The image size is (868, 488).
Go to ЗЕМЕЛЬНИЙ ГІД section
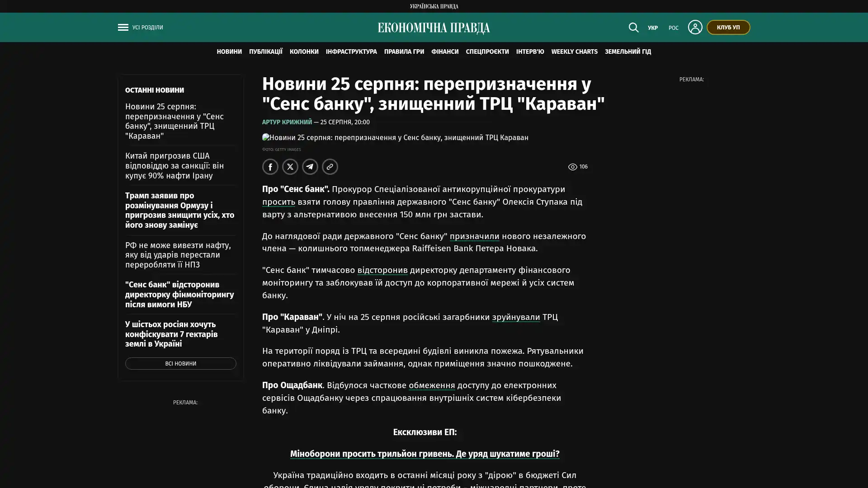coord(628,52)
